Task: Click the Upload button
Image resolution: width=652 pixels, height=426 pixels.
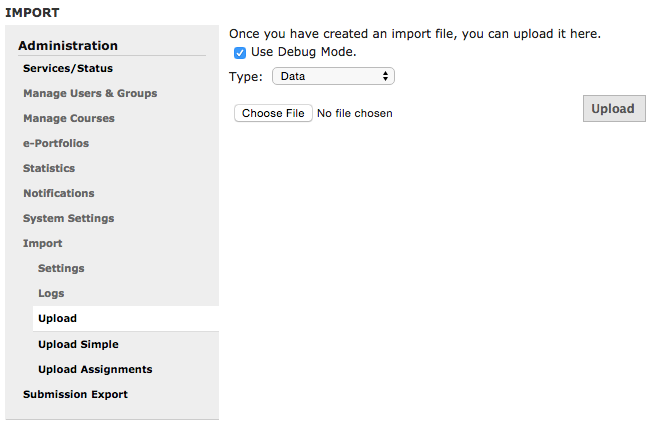Action: (x=614, y=109)
